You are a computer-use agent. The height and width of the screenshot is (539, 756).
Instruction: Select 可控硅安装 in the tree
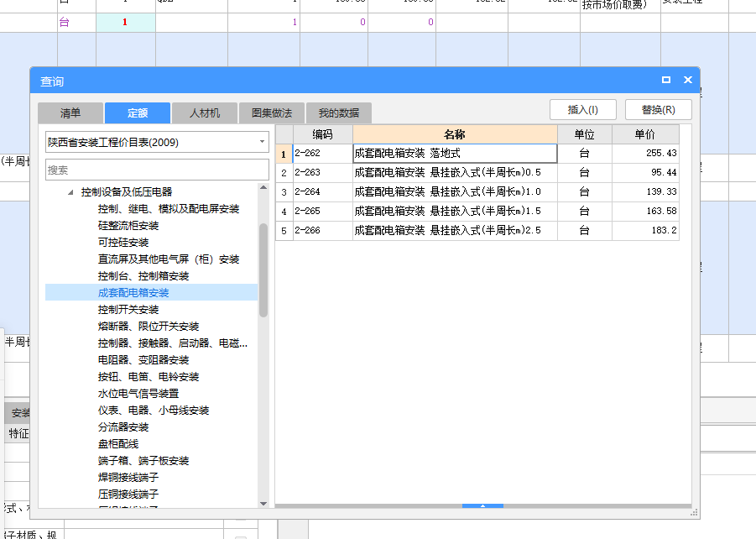pyautogui.click(x=123, y=243)
